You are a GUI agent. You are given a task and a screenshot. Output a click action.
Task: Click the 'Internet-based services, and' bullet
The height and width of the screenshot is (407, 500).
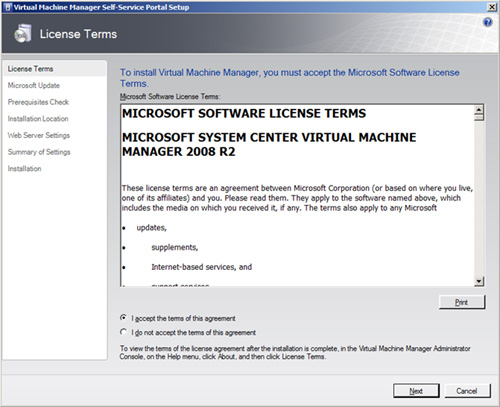pyautogui.click(x=202, y=267)
